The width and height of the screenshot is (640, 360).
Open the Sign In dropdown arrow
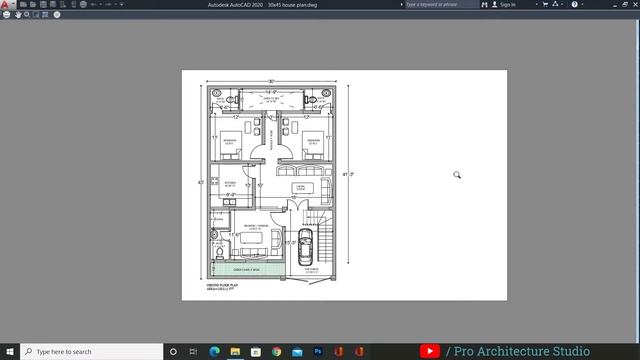(537, 4)
